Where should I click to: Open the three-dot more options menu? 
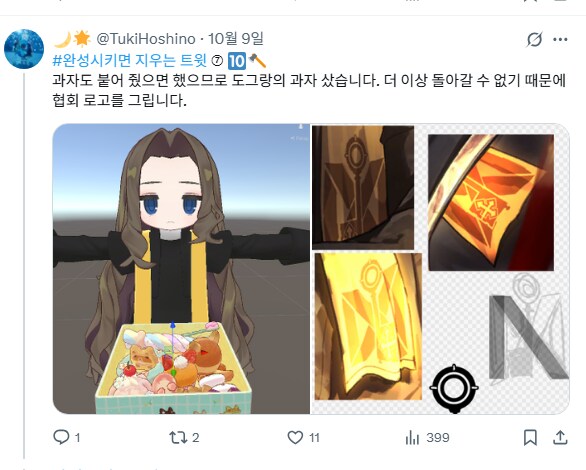click(x=560, y=39)
